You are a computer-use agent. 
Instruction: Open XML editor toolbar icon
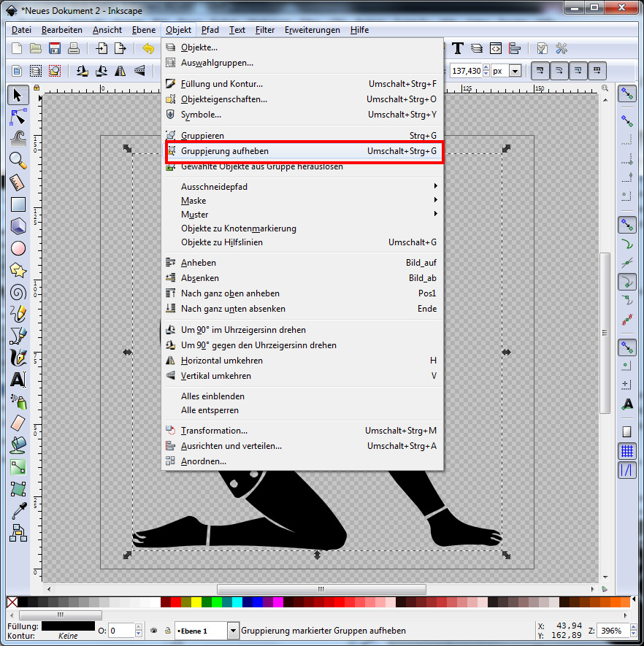coord(496,49)
